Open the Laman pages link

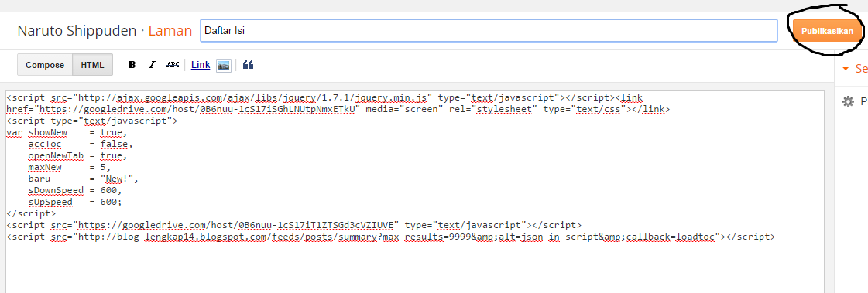click(170, 31)
